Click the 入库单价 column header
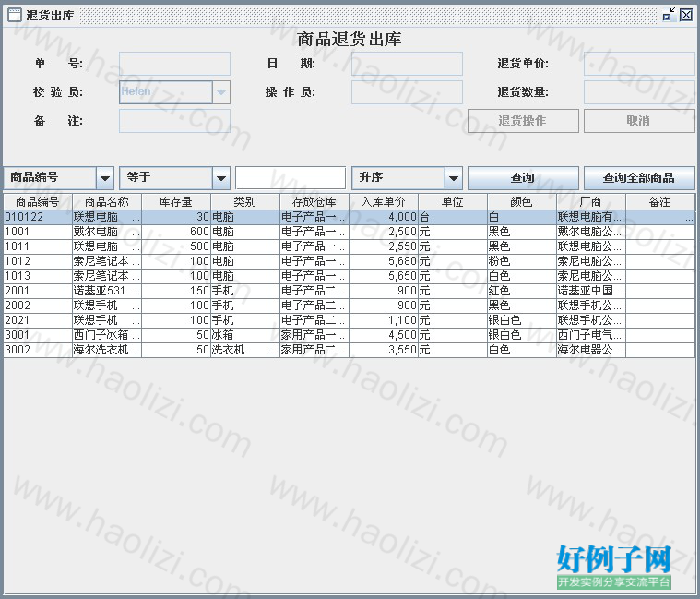This screenshot has height=599, width=700. 384,202
